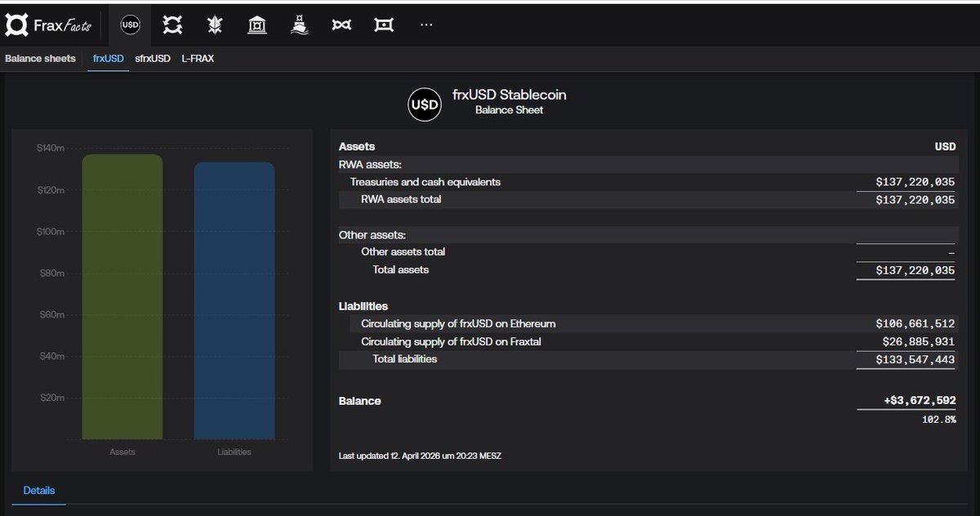
Task: Click the Balance sheets section label
Action: coord(40,59)
